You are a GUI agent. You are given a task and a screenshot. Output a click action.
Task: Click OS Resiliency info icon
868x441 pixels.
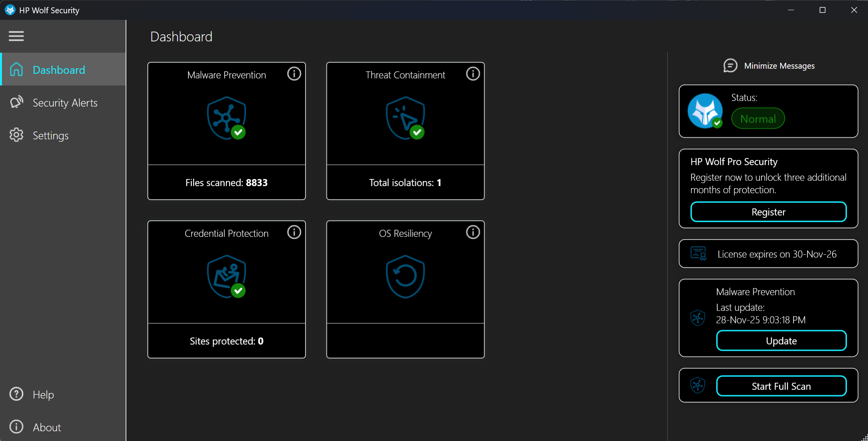473,232
